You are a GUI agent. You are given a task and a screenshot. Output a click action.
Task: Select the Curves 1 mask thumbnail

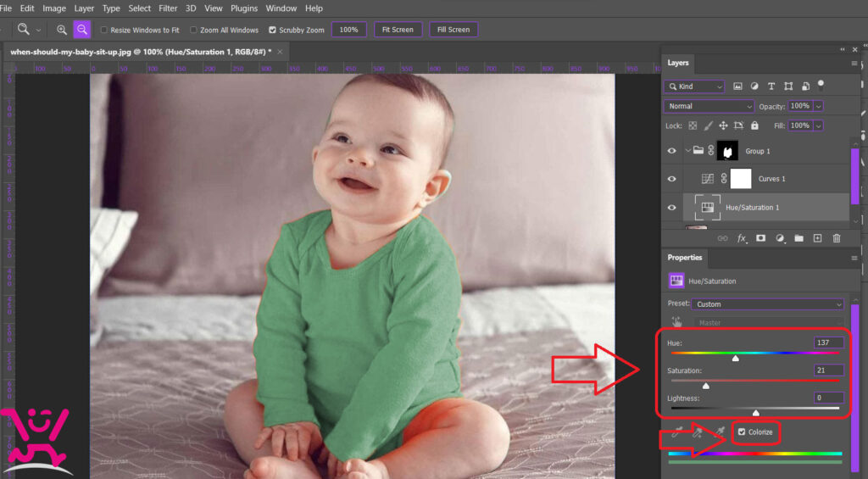[741, 179]
